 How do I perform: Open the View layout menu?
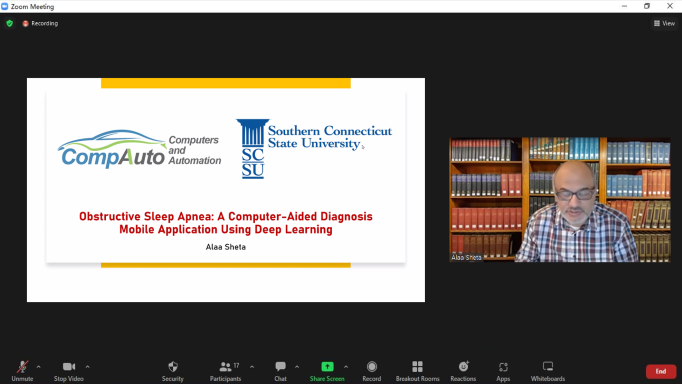(x=664, y=23)
